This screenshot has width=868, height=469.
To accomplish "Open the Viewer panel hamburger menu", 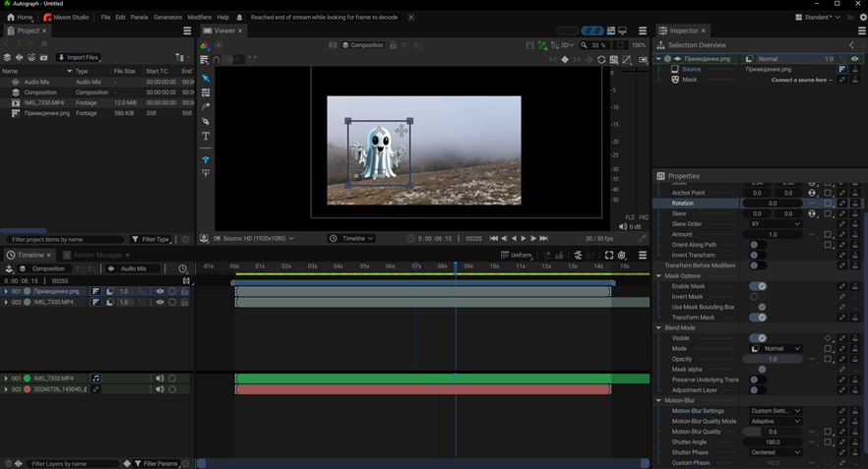I will [642, 30].
